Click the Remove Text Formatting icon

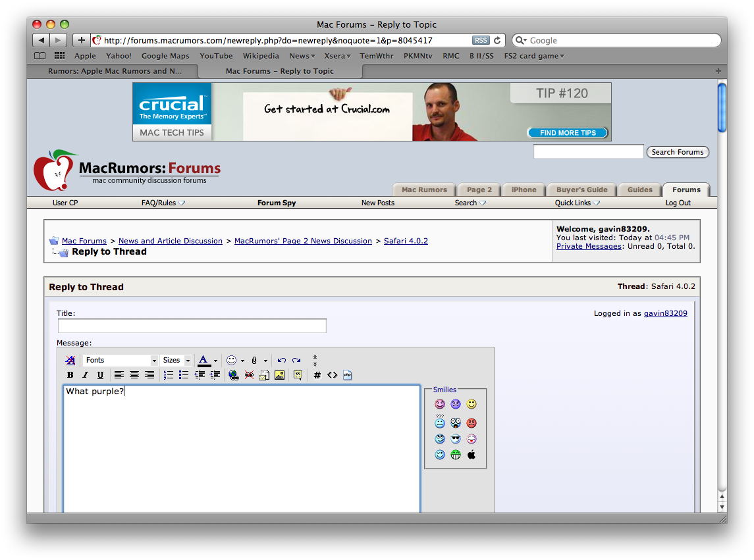pyautogui.click(x=70, y=360)
